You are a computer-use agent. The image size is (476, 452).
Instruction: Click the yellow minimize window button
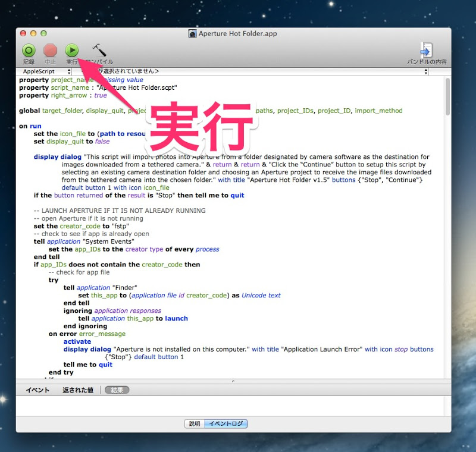[33, 33]
